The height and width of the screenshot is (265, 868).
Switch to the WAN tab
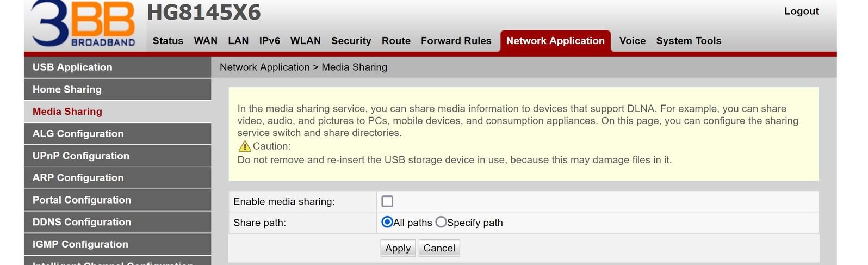[x=206, y=41]
